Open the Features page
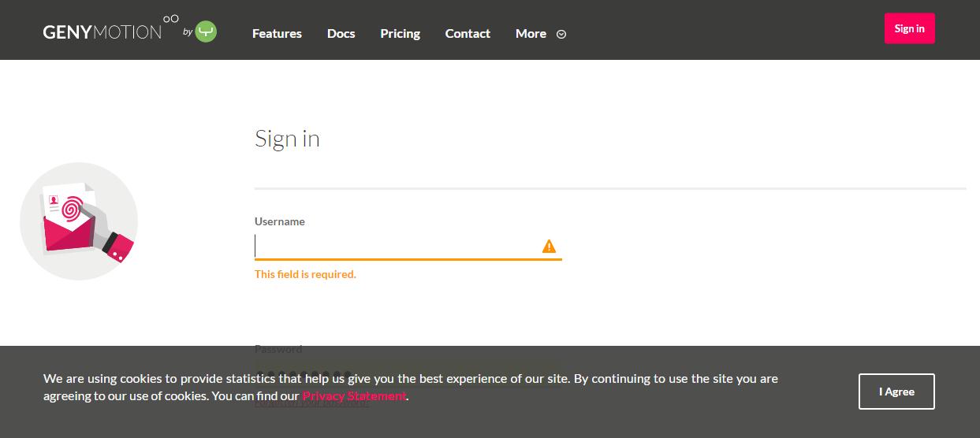This screenshot has width=980, height=438. coord(277,33)
